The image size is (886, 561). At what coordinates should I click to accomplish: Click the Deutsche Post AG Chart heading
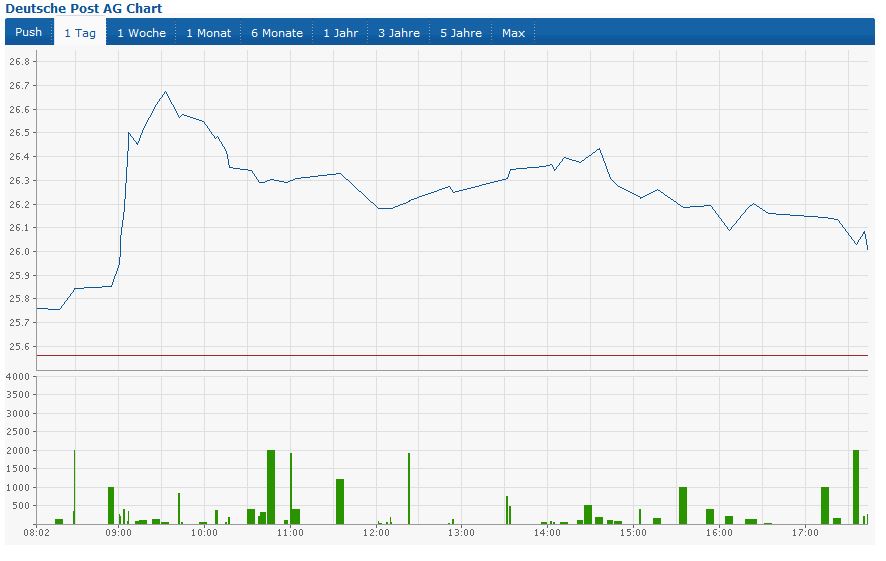click(84, 8)
